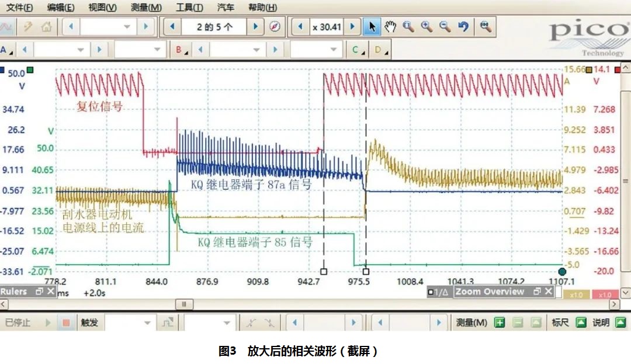Restore the Rulers panel window
Image resolution: width=631 pixels, height=364 pixels.
[x=39, y=291]
